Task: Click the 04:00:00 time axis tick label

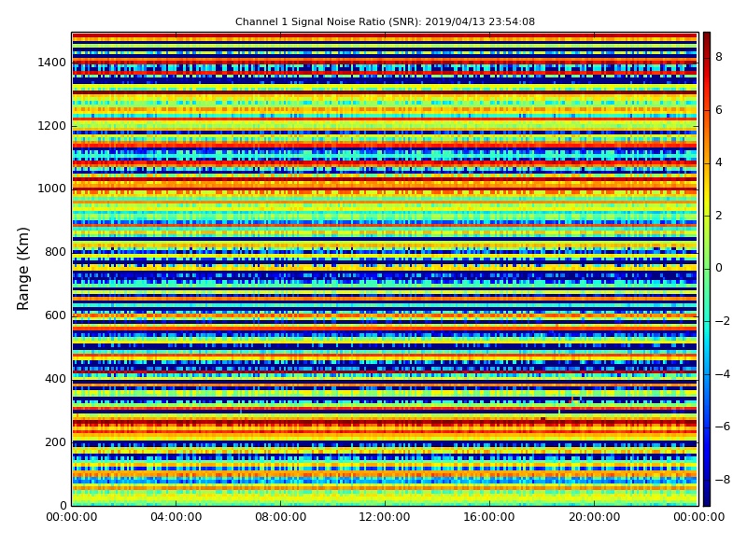Action: (x=176, y=518)
